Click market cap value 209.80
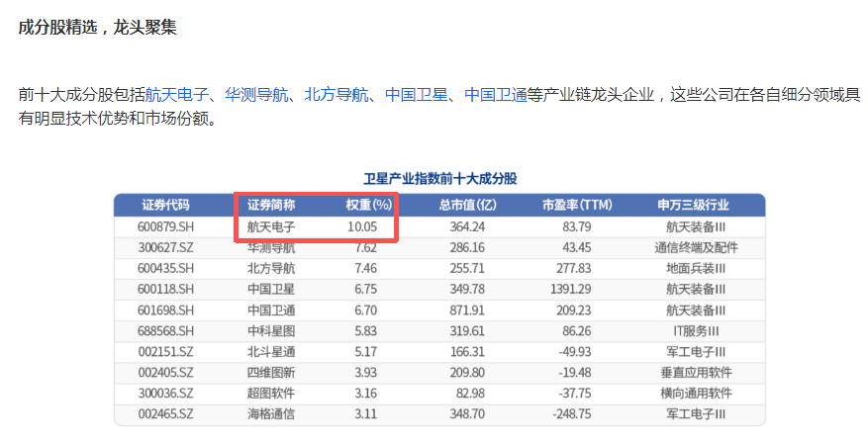 [467, 373]
